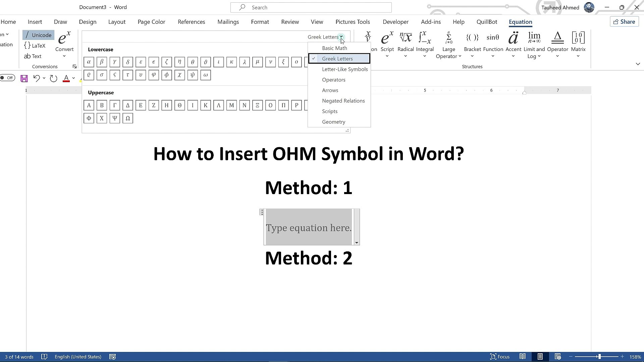The height and width of the screenshot is (362, 644).
Task: Open equation options arrow in equation box
Action: pyautogui.click(x=357, y=243)
